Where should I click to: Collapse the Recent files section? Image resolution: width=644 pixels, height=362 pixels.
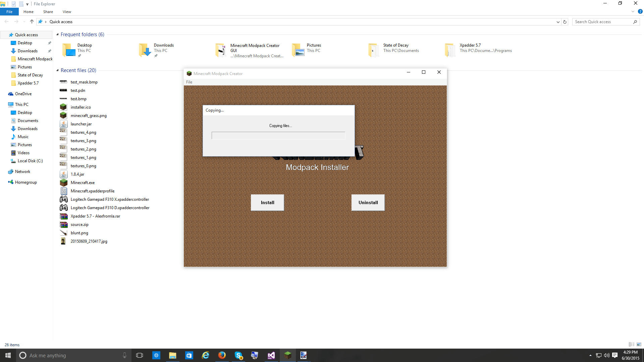tap(57, 70)
